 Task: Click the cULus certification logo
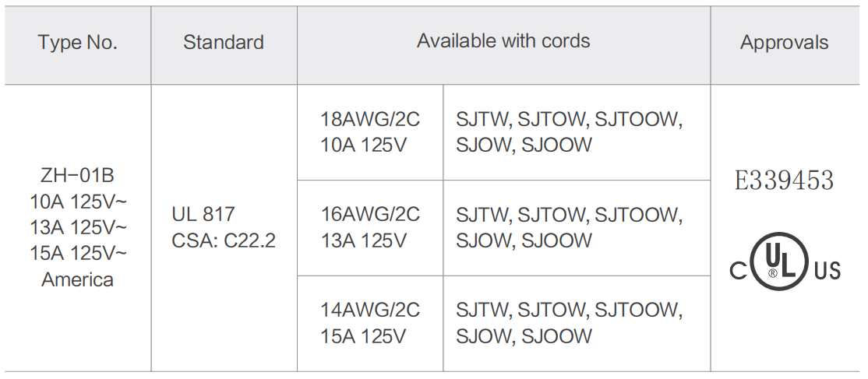pyautogui.click(x=785, y=261)
